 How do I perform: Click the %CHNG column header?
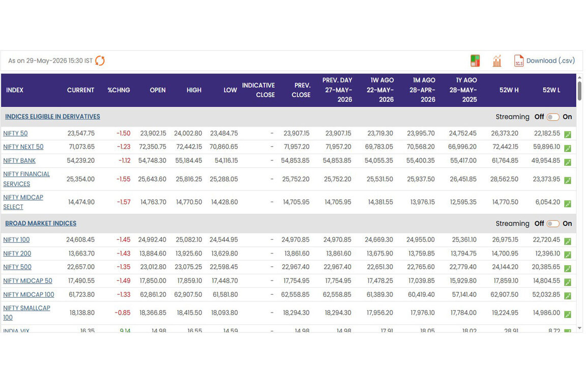119,90
